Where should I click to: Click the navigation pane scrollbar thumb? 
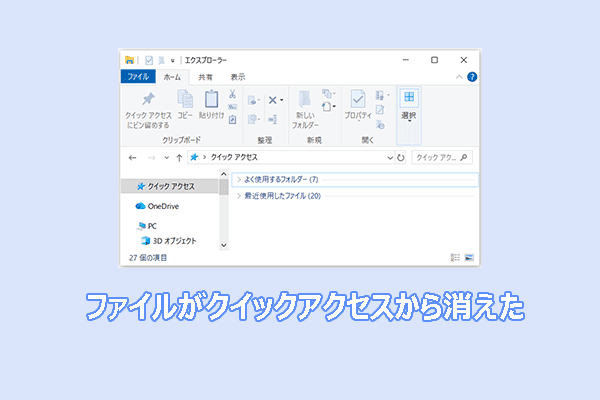pyautogui.click(x=224, y=187)
